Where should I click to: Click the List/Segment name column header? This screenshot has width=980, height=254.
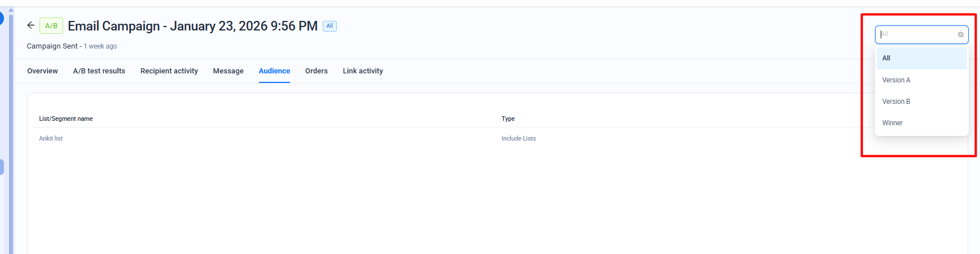(65, 119)
